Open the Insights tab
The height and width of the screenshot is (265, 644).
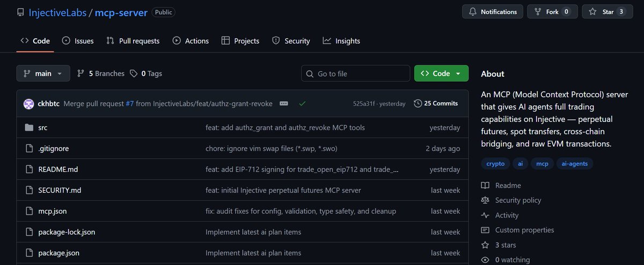coord(341,41)
